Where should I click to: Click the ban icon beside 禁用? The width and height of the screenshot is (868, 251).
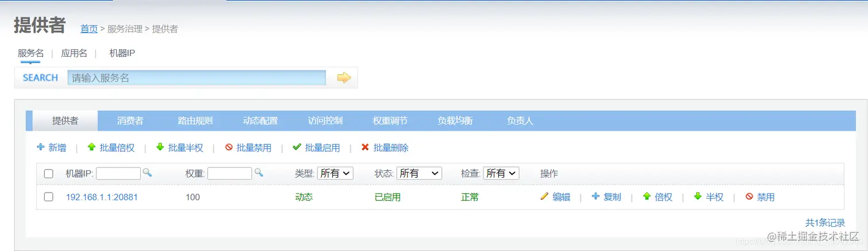[x=749, y=196]
